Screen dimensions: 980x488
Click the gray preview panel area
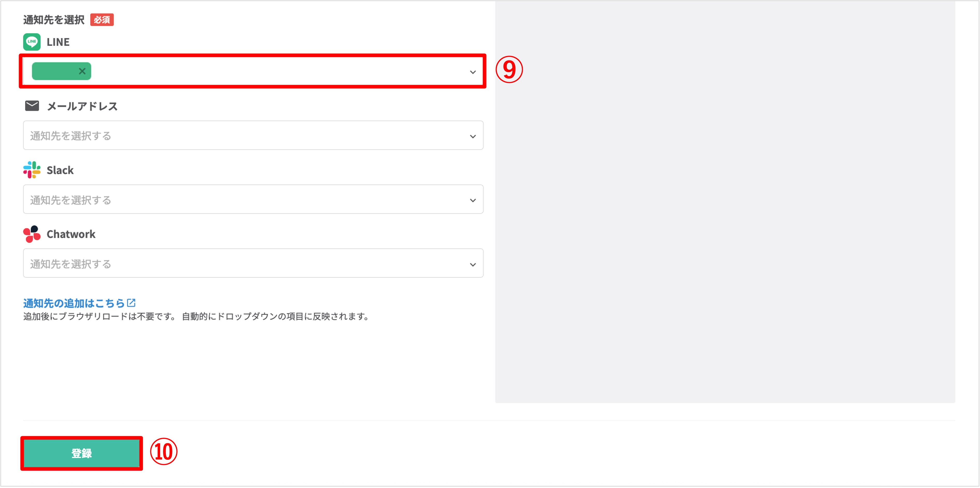[725, 202]
